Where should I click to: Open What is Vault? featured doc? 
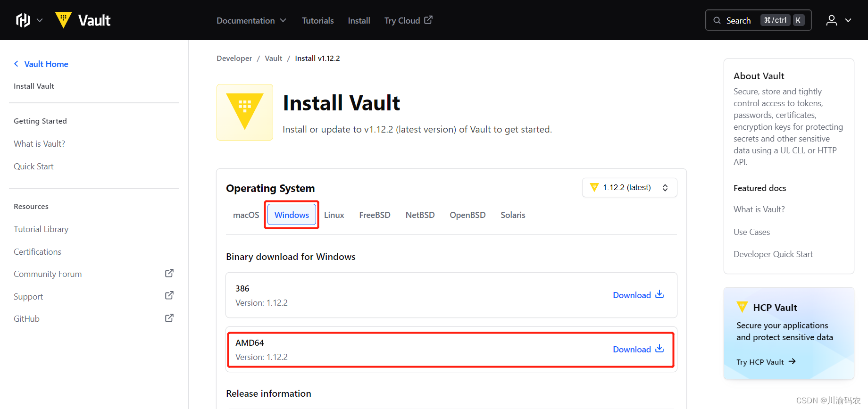point(759,209)
